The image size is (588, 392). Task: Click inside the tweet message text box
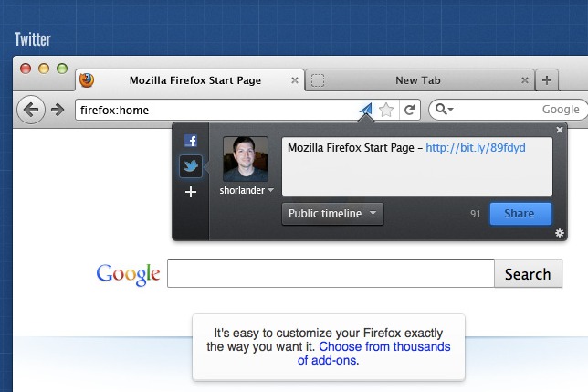(417, 166)
